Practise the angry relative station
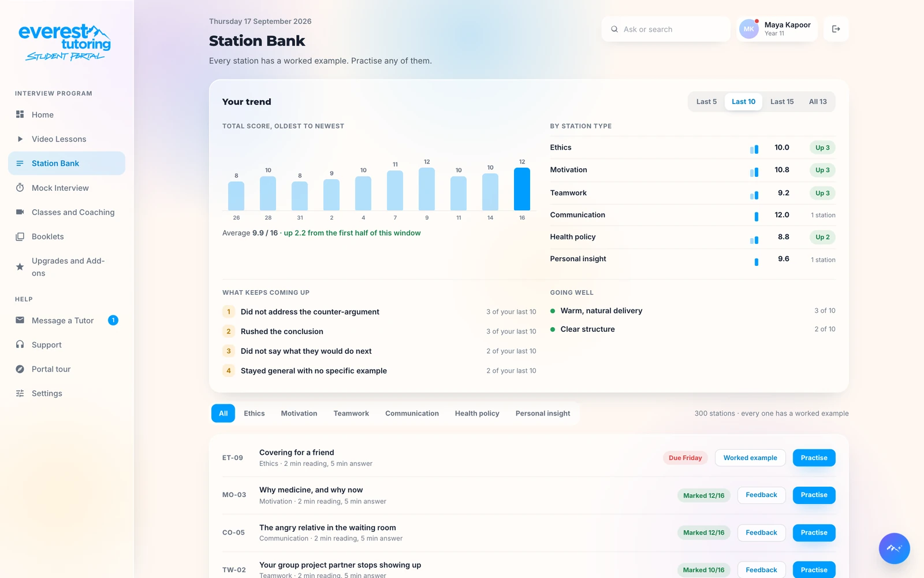This screenshot has width=924, height=578. tap(814, 533)
